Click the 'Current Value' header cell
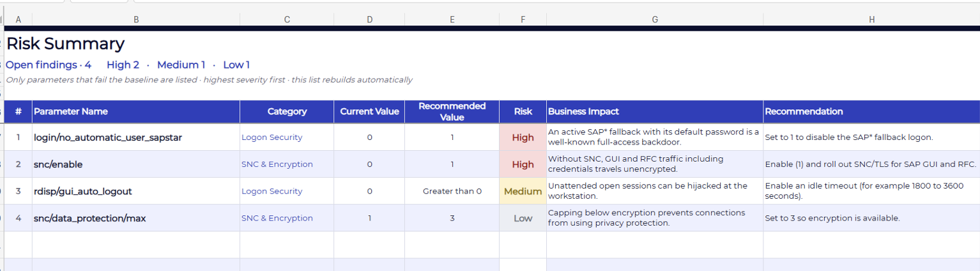 [x=369, y=111]
